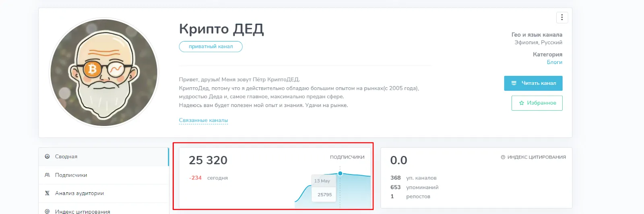The height and width of the screenshot is (214, 644).
Task: Click the Подписчики people icon
Action: point(47,175)
